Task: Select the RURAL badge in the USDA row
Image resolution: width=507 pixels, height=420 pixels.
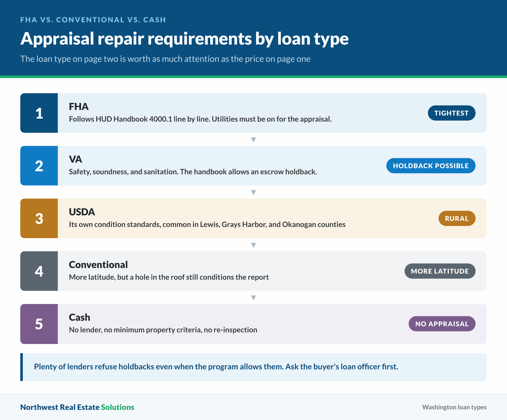Action: click(457, 218)
